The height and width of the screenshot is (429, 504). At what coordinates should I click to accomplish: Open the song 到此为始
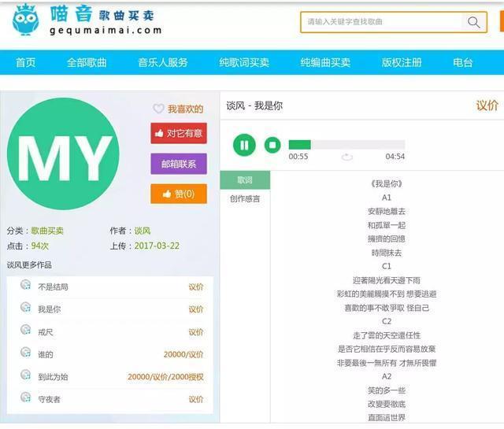pos(53,376)
